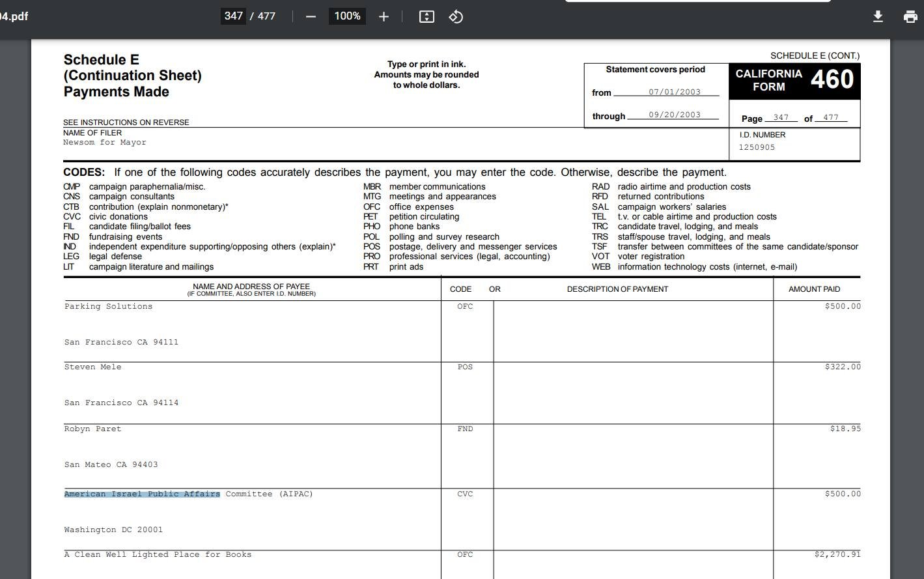Select the $18.95 amount paid
This screenshot has width=924, height=579.
click(845, 429)
